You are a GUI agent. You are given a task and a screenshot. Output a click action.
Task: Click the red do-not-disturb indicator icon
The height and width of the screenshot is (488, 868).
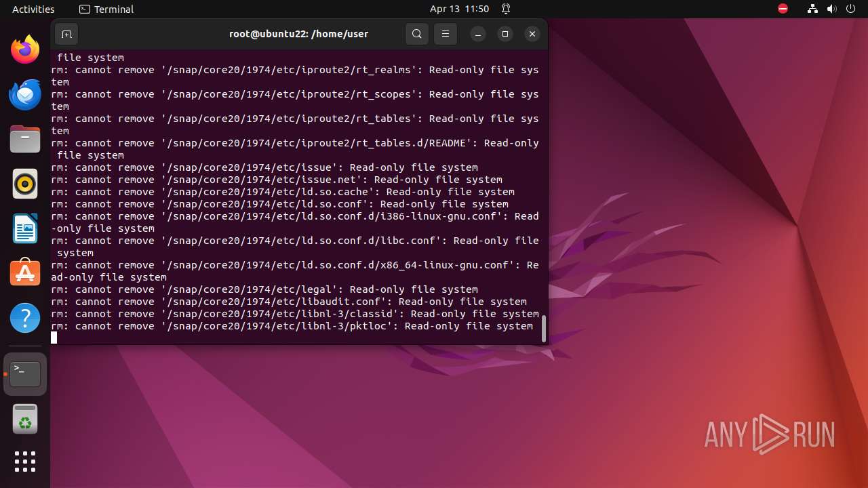(783, 9)
